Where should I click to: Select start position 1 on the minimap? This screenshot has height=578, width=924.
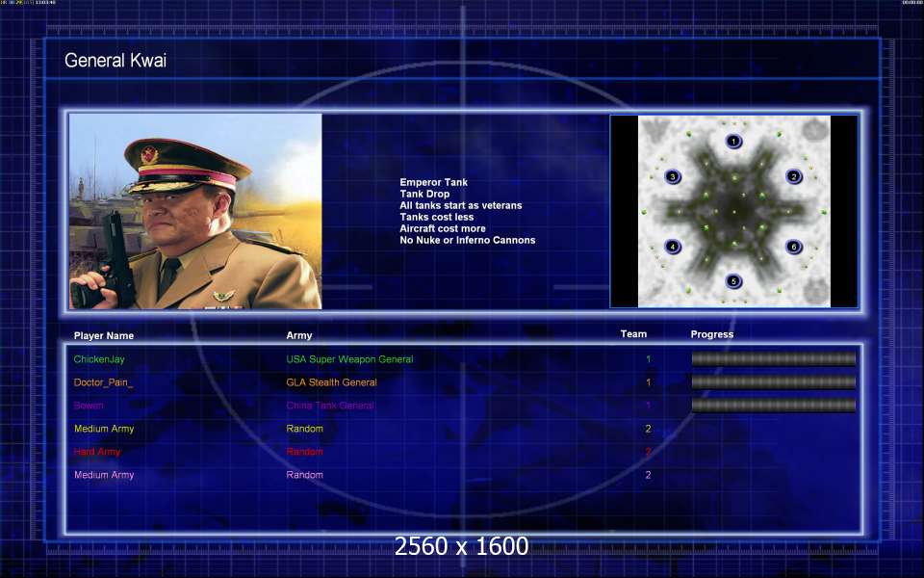tap(733, 142)
